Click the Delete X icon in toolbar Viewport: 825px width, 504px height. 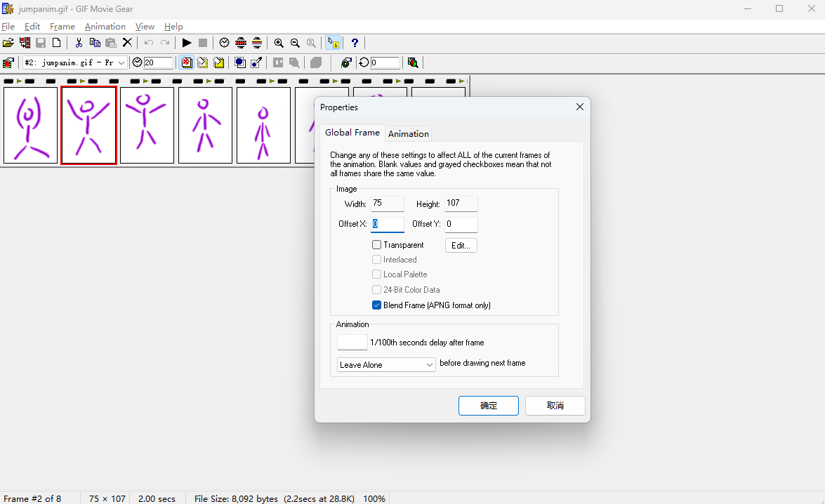coord(127,43)
